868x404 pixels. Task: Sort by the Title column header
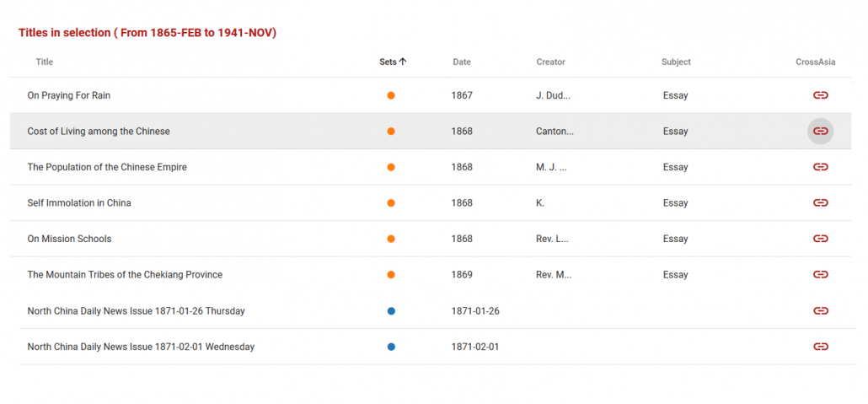click(45, 62)
